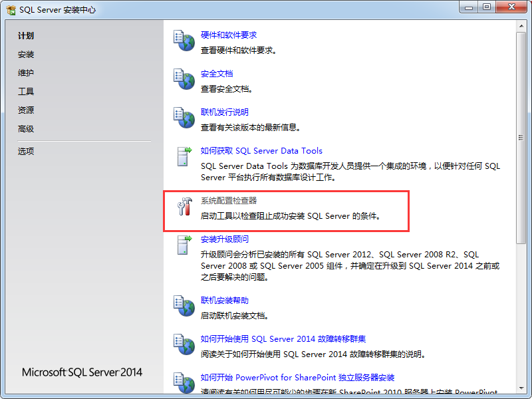Switch to the 安装 category
532x399 pixels.
point(26,55)
